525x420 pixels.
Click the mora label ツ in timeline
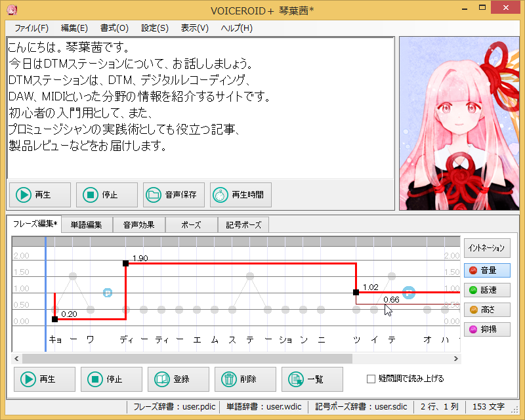(x=357, y=340)
